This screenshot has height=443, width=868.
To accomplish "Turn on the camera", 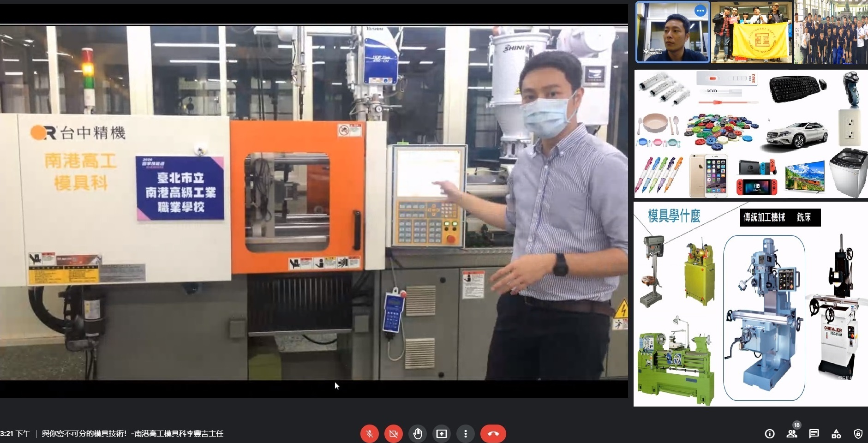I will pyautogui.click(x=394, y=434).
